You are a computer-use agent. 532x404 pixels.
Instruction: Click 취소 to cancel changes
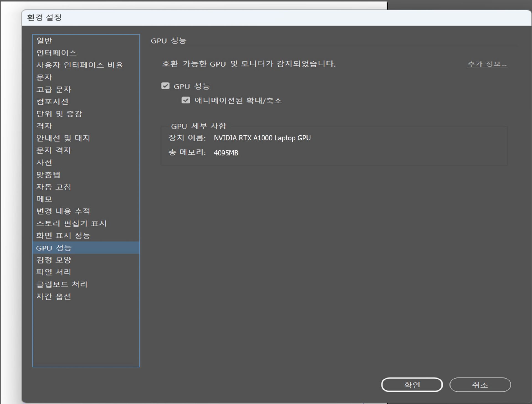pos(480,385)
